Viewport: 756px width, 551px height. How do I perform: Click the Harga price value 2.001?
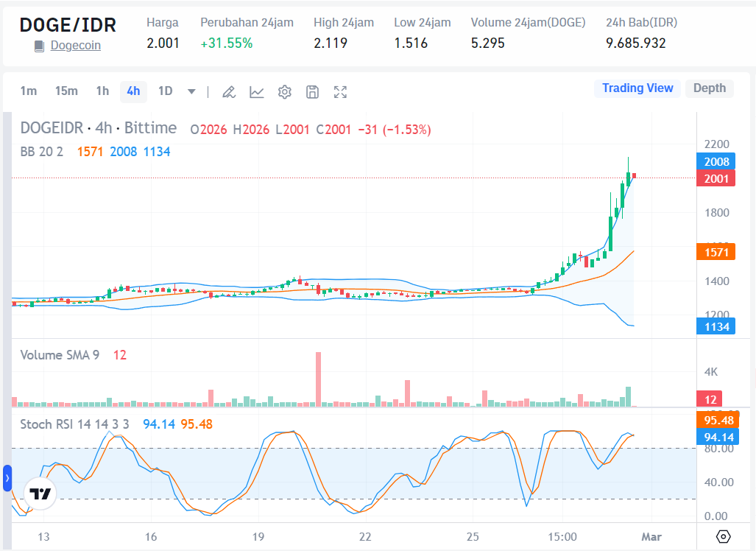pyautogui.click(x=163, y=43)
